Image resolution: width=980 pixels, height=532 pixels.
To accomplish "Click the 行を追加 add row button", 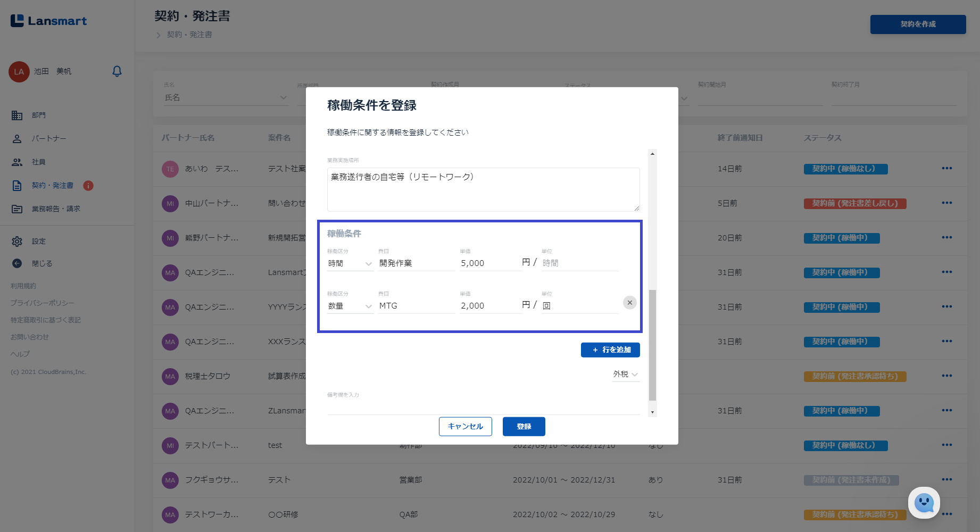I will click(610, 350).
